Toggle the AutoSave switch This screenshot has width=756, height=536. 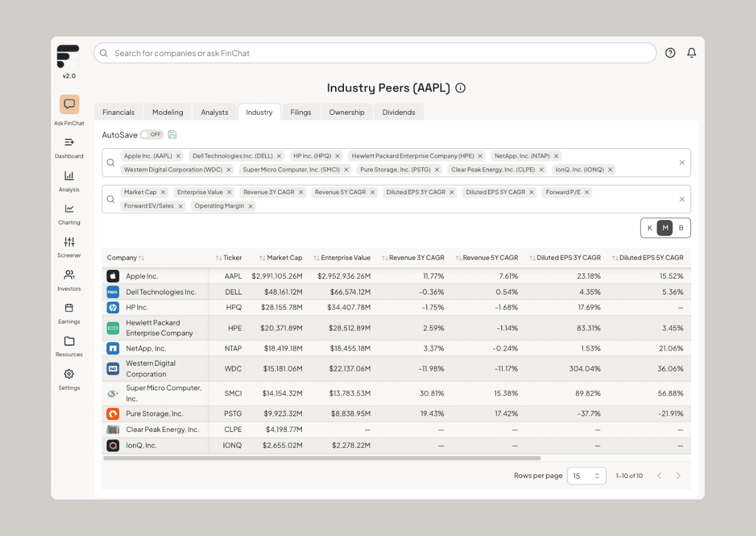coord(151,134)
